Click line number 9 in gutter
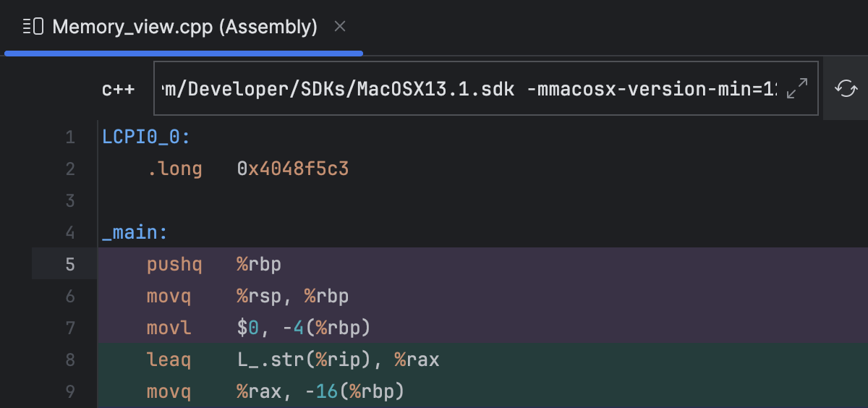 point(70,391)
